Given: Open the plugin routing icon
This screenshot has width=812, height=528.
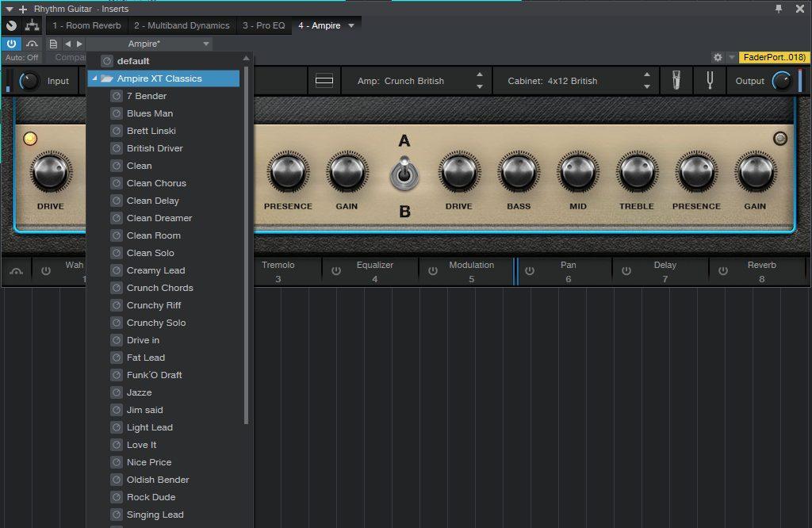Looking at the screenshot, I should coord(32,25).
